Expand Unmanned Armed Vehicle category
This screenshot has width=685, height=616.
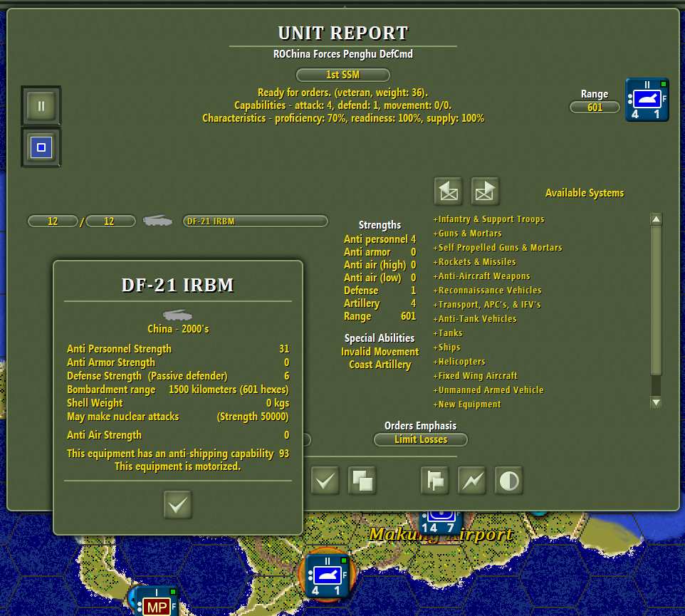pyautogui.click(x=488, y=390)
